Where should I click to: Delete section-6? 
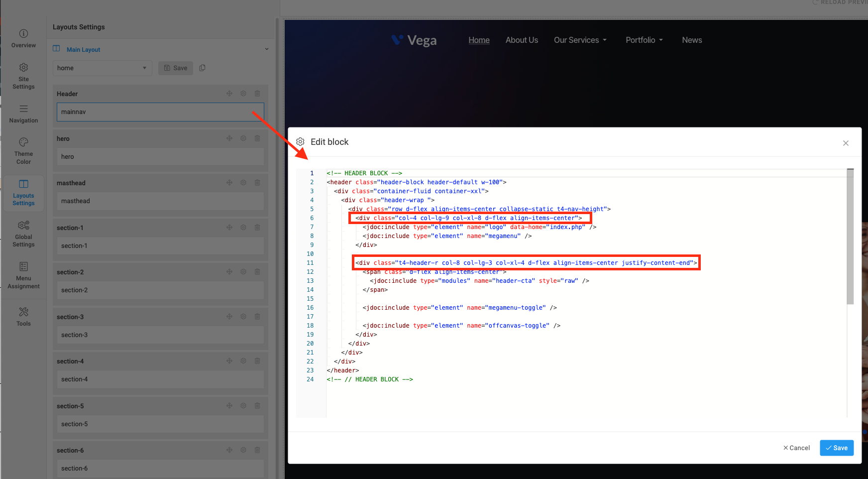(x=257, y=450)
